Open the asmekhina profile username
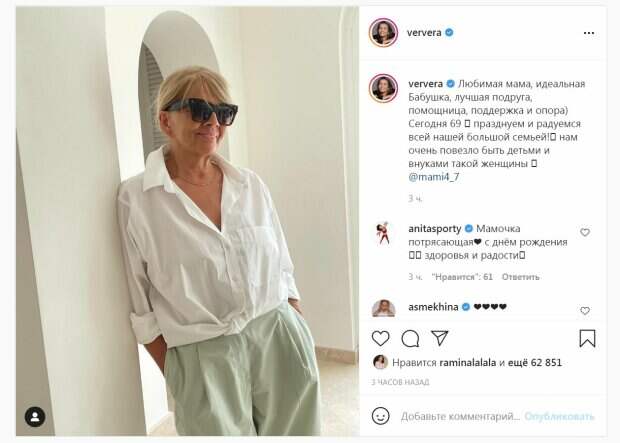Image resolution: width=620 pixels, height=443 pixels. click(433, 307)
